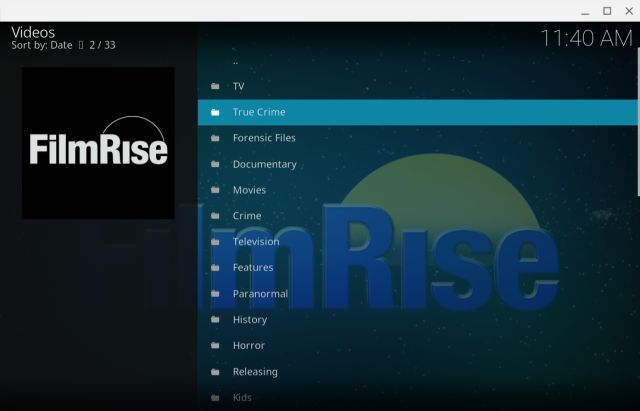Go up via the '..' parent entry

pyautogui.click(x=417, y=62)
